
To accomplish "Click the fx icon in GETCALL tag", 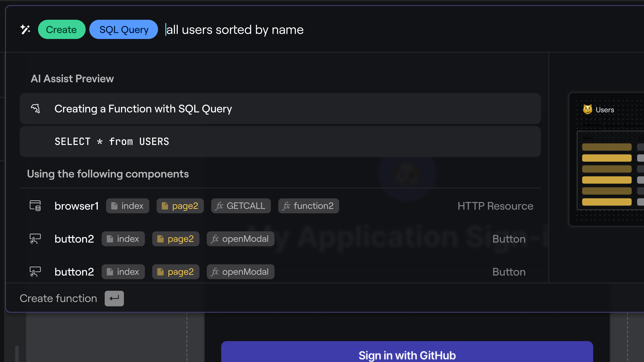I will pos(219,206).
